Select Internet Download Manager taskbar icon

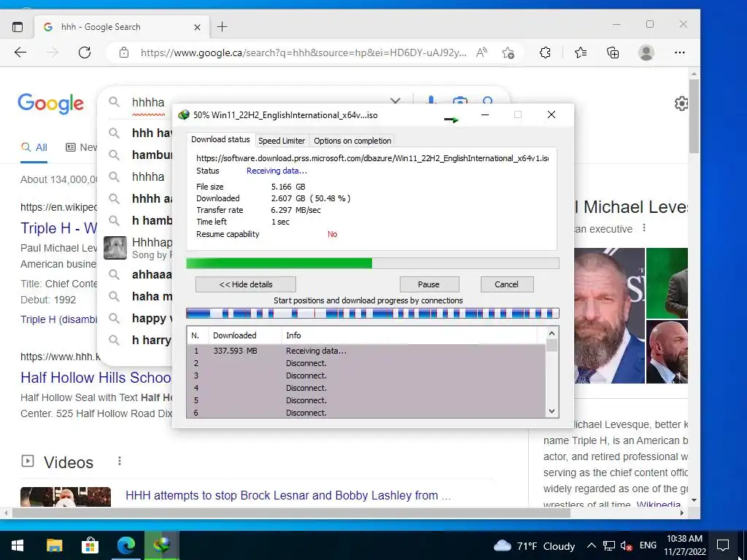tap(162, 545)
